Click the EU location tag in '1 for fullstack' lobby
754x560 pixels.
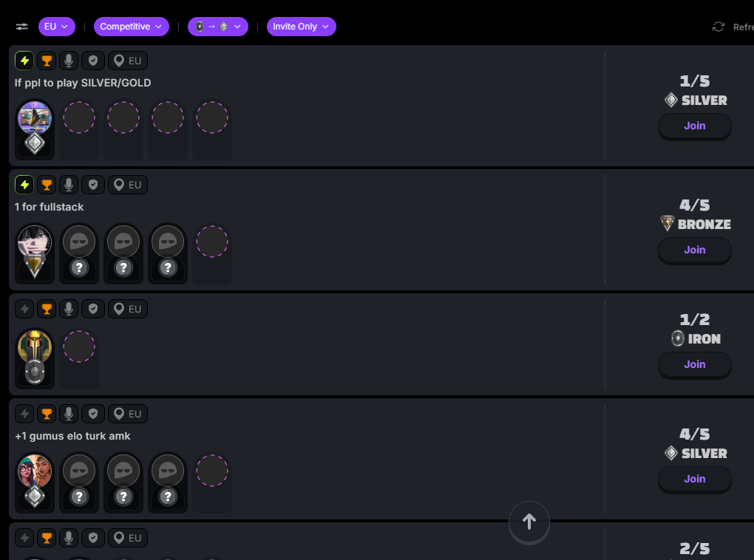[128, 185]
